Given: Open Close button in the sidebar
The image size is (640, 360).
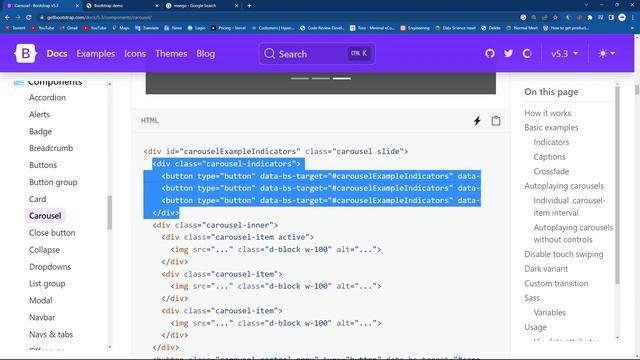Looking at the screenshot, I should (x=52, y=233).
